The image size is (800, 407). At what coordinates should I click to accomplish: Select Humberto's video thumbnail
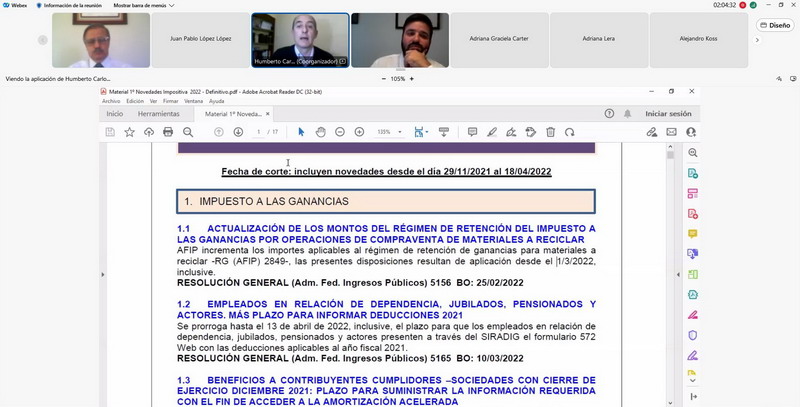(x=300, y=40)
